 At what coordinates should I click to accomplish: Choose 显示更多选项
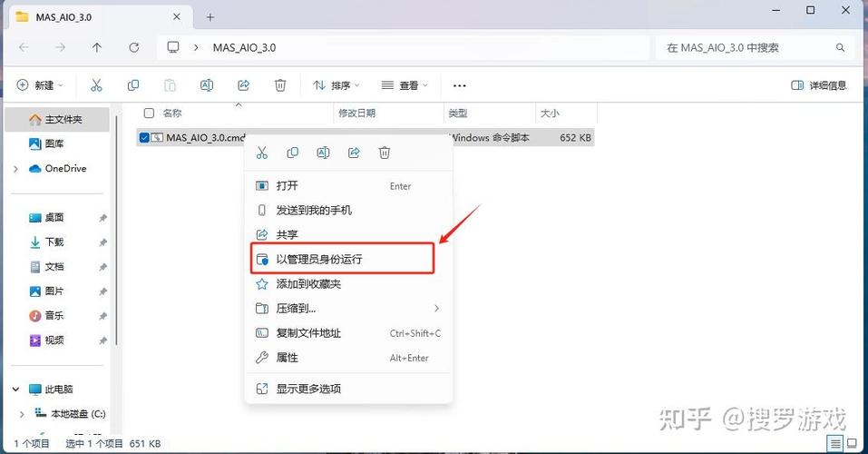(348, 389)
